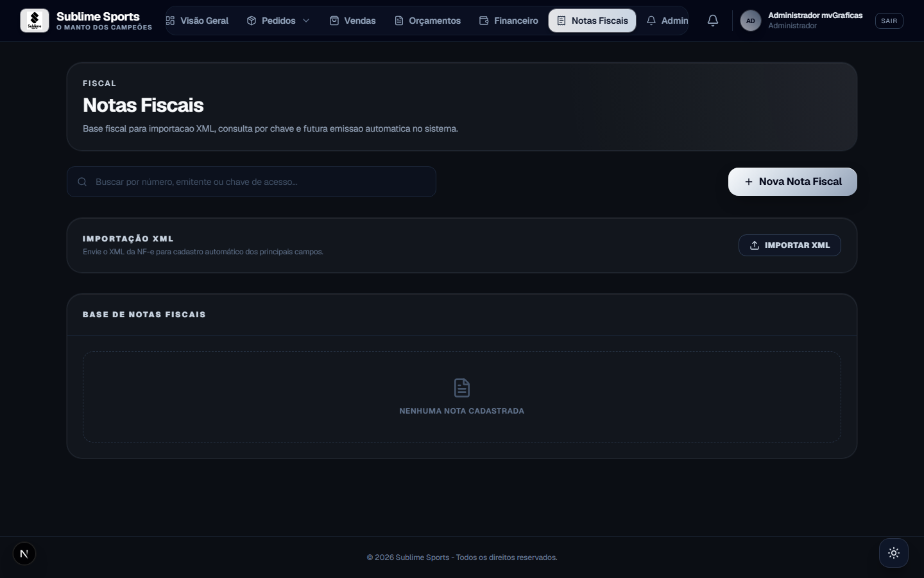Click the SAIR logout button
This screenshot has width=924, height=578.
[889, 21]
